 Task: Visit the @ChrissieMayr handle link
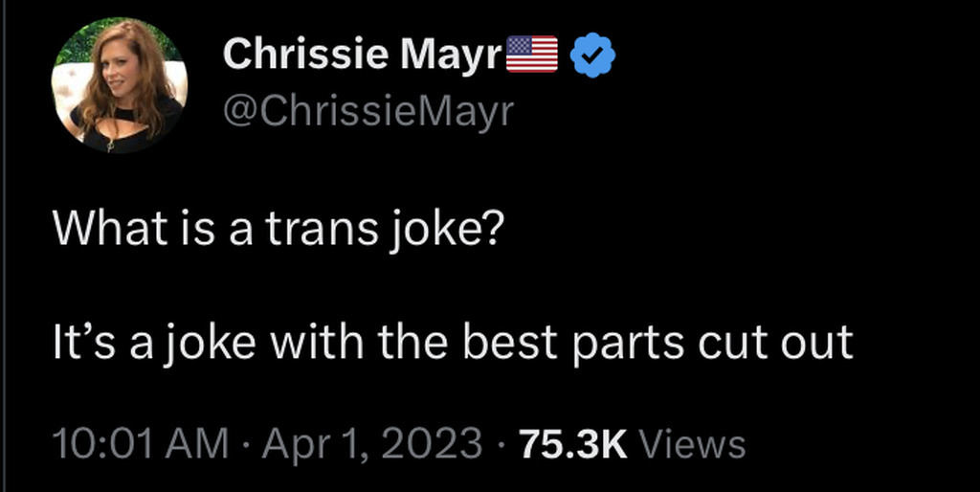368,111
